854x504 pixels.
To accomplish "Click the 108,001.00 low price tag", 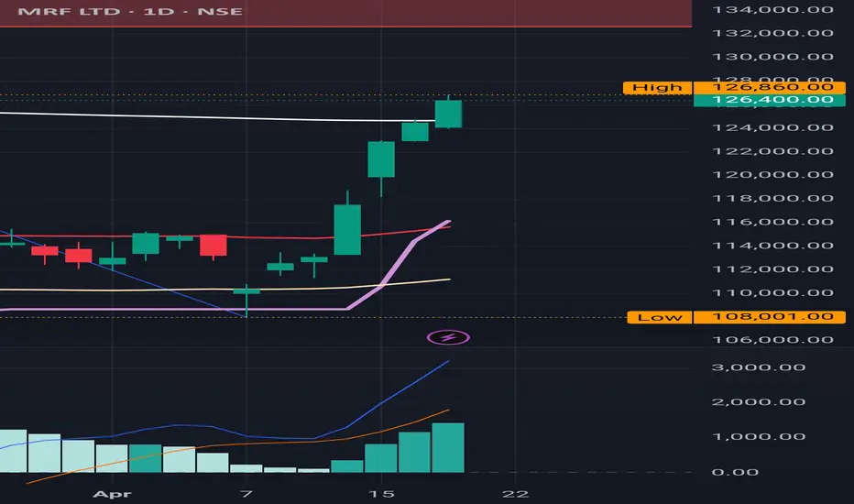I will point(770,317).
